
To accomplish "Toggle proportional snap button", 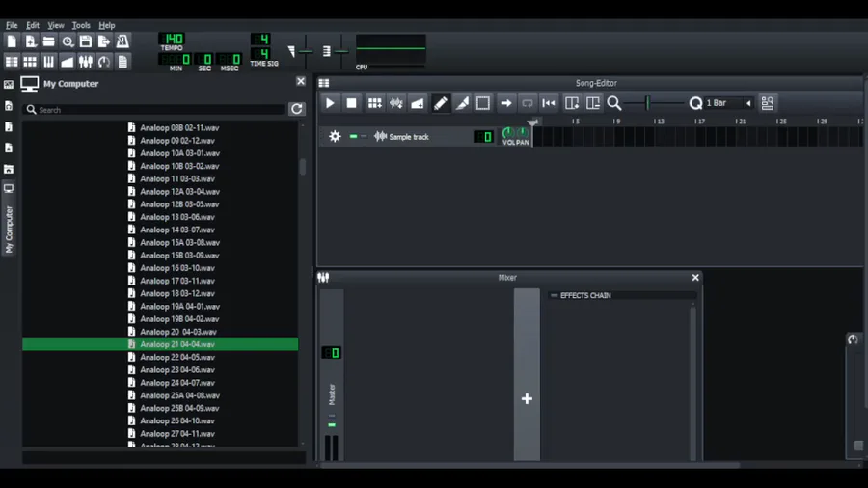I will pos(768,103).
